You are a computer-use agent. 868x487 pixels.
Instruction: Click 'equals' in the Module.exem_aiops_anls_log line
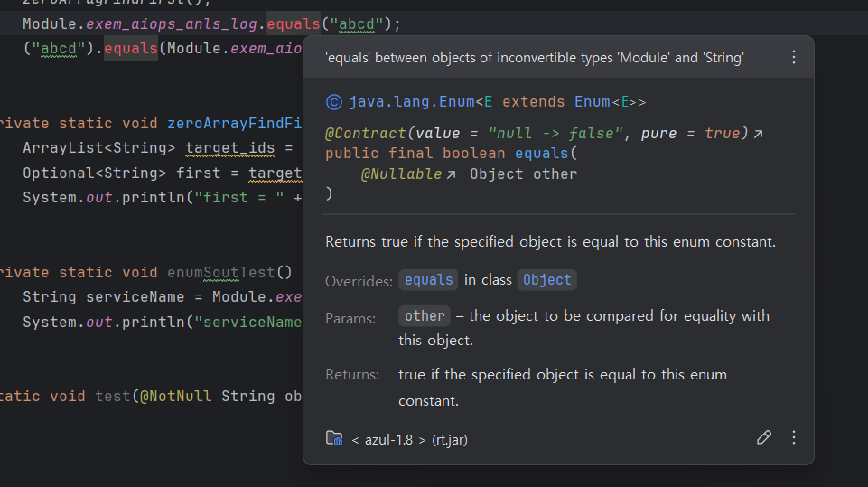click(x=294, y=23)
